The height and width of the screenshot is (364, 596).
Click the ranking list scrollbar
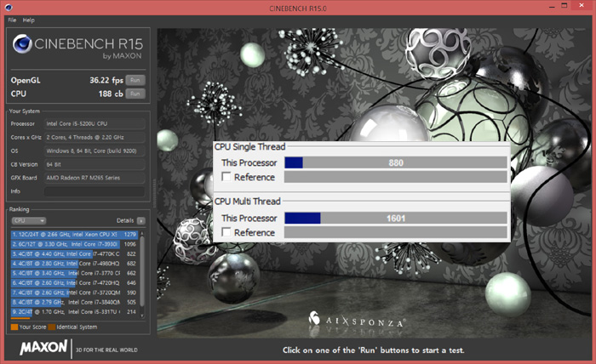(142, 271)
